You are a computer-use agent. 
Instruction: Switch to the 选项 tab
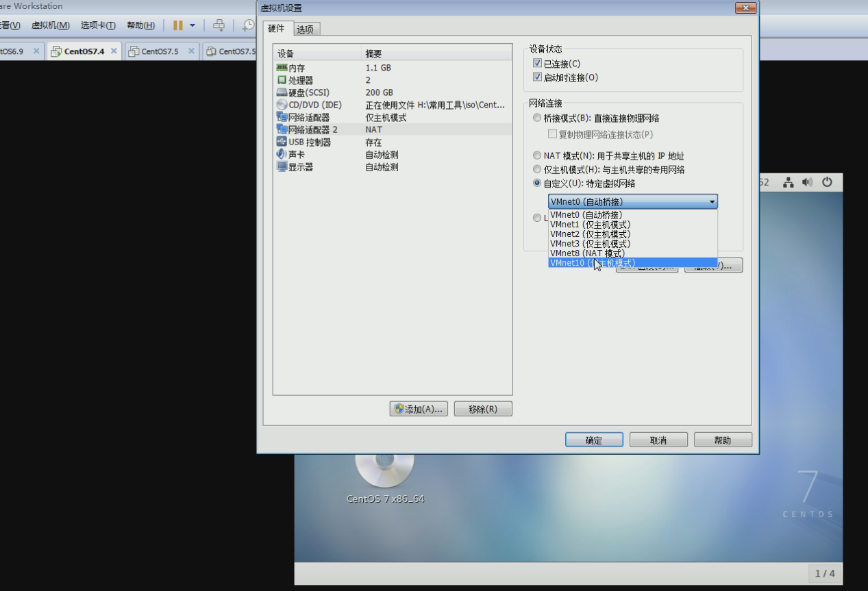(x=305, y=29)
